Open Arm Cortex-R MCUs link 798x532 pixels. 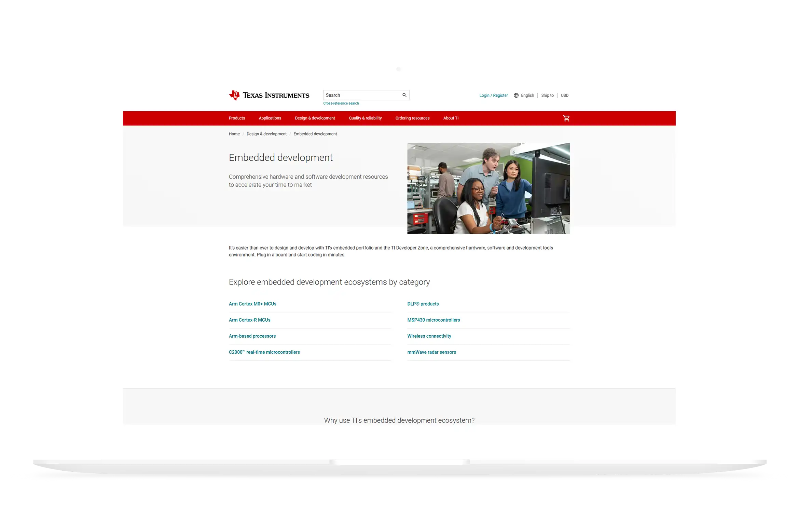click(x=249, y=320)
